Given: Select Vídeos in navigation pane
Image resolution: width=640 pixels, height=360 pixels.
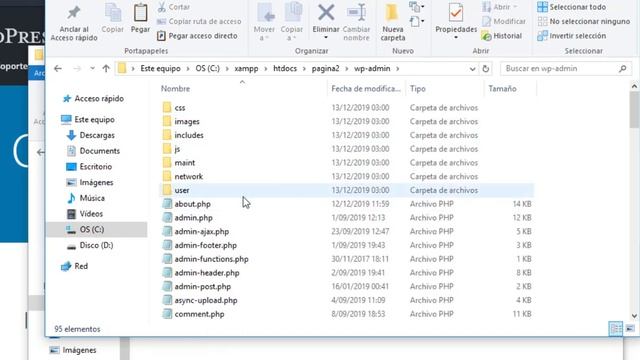Looking at the screenshot, I should tap(85, 214).
